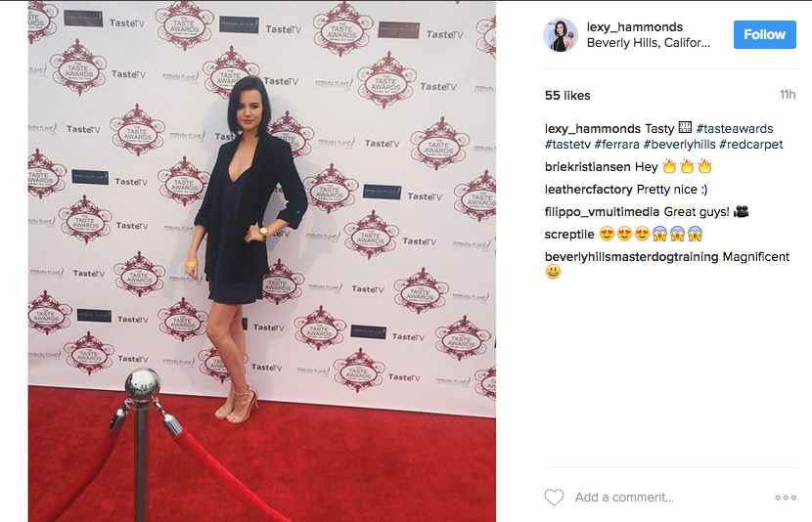812x522 pixels.
Task: View the leathercfactory commenter profile
Action: [588, 190]
